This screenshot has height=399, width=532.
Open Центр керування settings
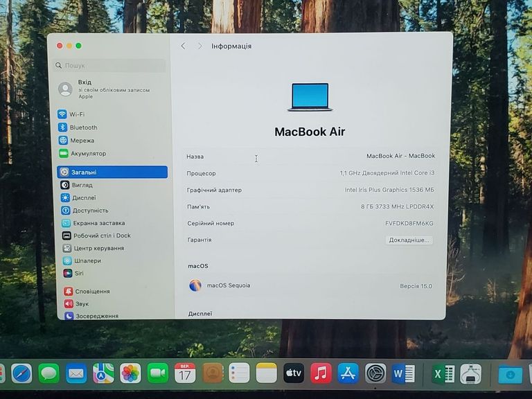click(94, 248)
